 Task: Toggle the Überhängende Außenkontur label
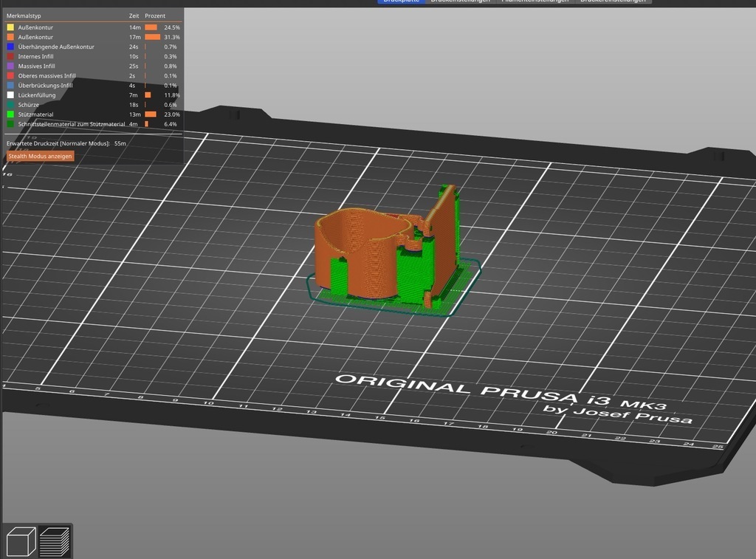pos(56,47)
